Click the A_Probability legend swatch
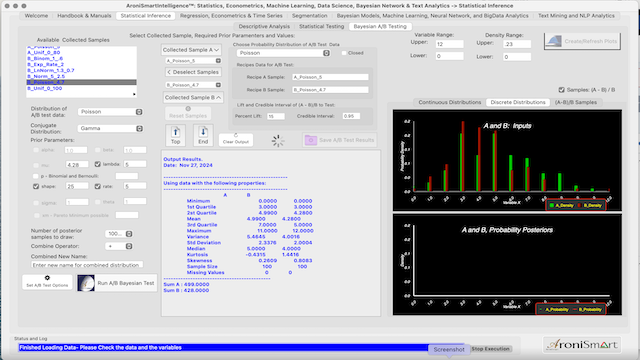640x360 pixels. tap(541, 309)
